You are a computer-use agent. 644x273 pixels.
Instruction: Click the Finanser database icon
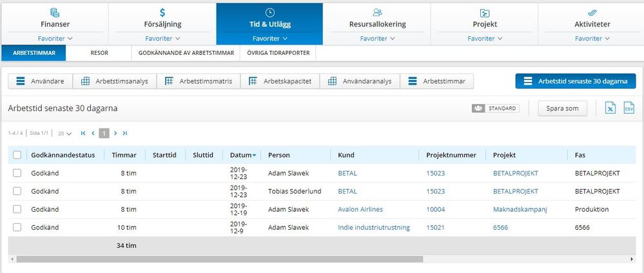coord(55,12)
